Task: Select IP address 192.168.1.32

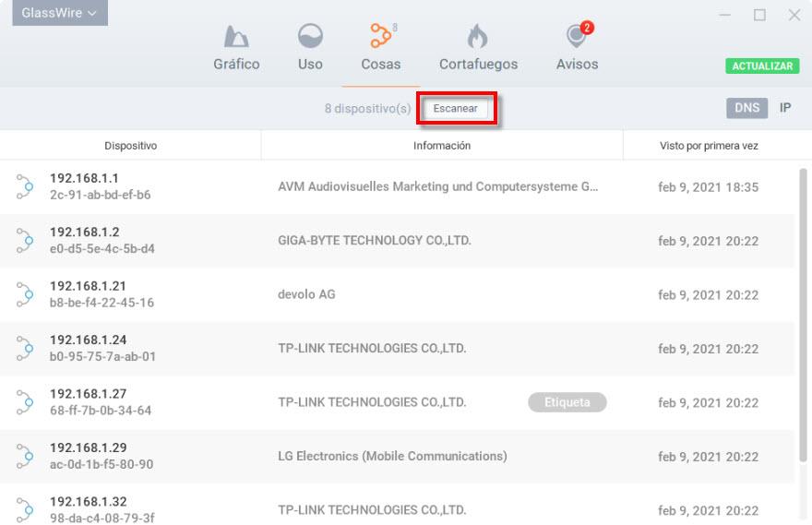Action: [88, 501]
